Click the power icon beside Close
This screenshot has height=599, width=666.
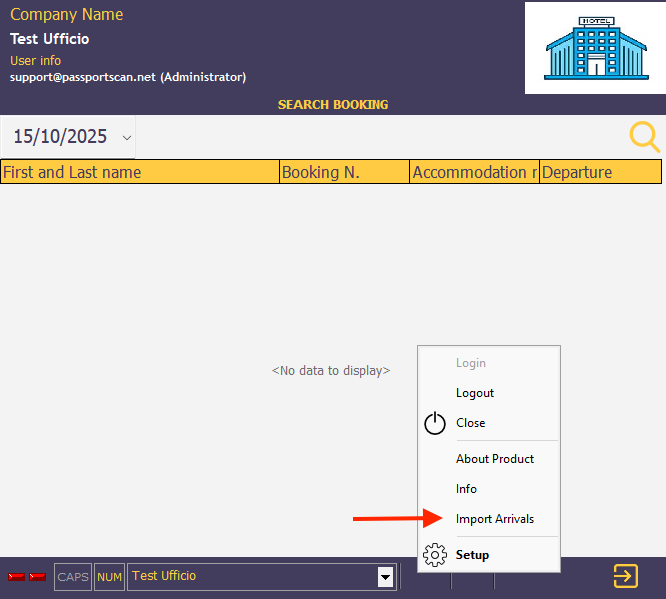[x=435, y=423]
